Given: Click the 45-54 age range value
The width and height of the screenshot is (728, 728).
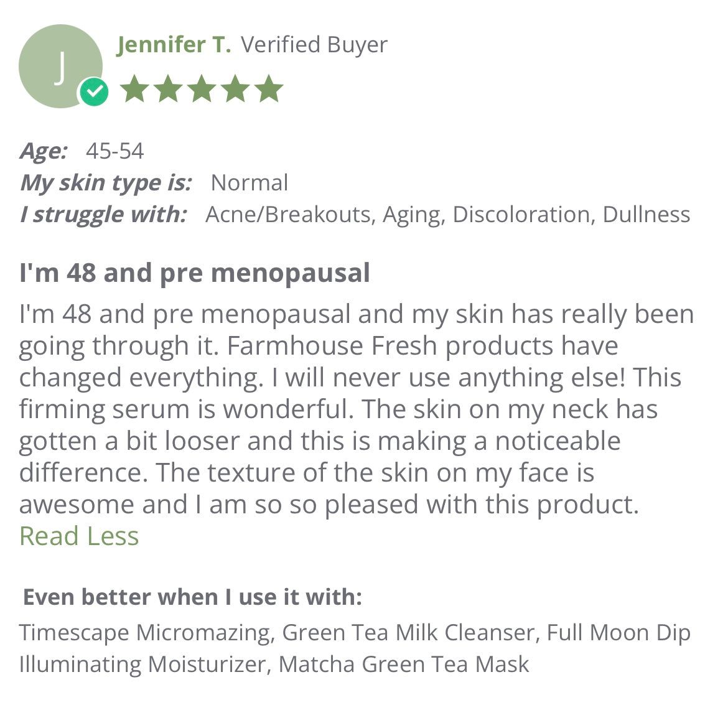Looking at the screenshot, I should pyautogui.click(x=115, y=151).
